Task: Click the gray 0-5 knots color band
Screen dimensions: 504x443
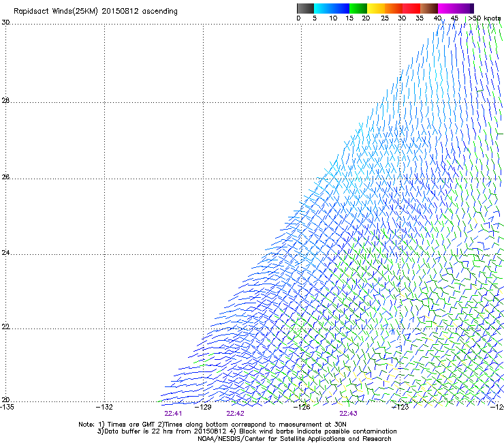Action: (x=305, y=8)
